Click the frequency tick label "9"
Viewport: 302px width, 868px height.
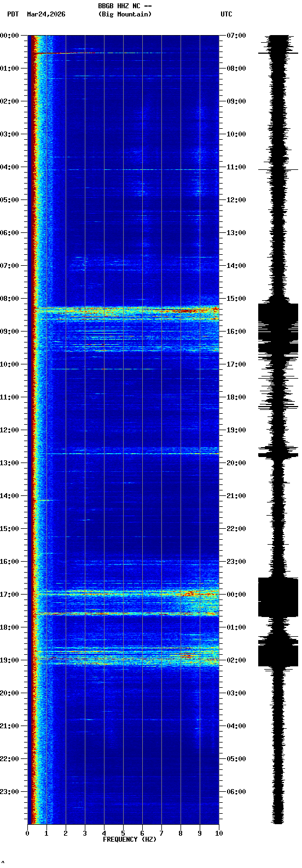200,833
